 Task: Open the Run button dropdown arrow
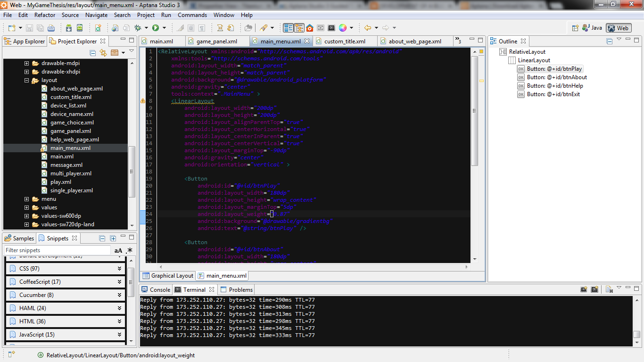point(164,28)
